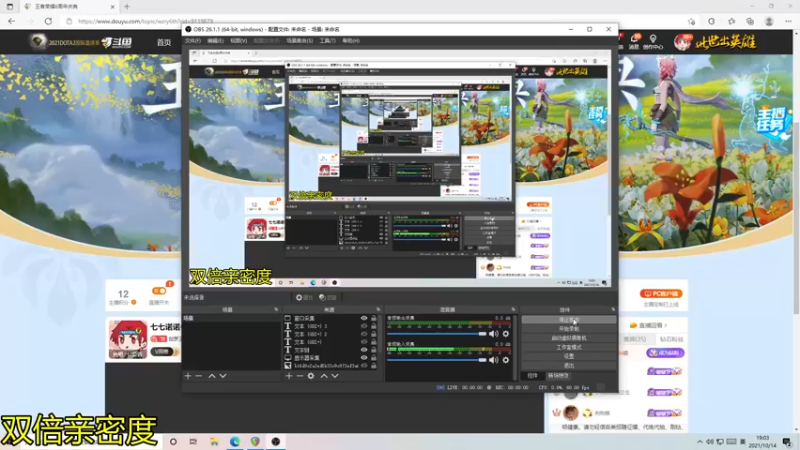Open File Explorer from the taskbar

point(214,442)
